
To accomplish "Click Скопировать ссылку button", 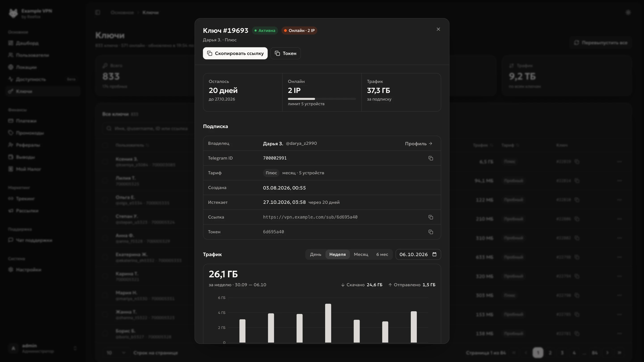I will (x=235, y=53).
